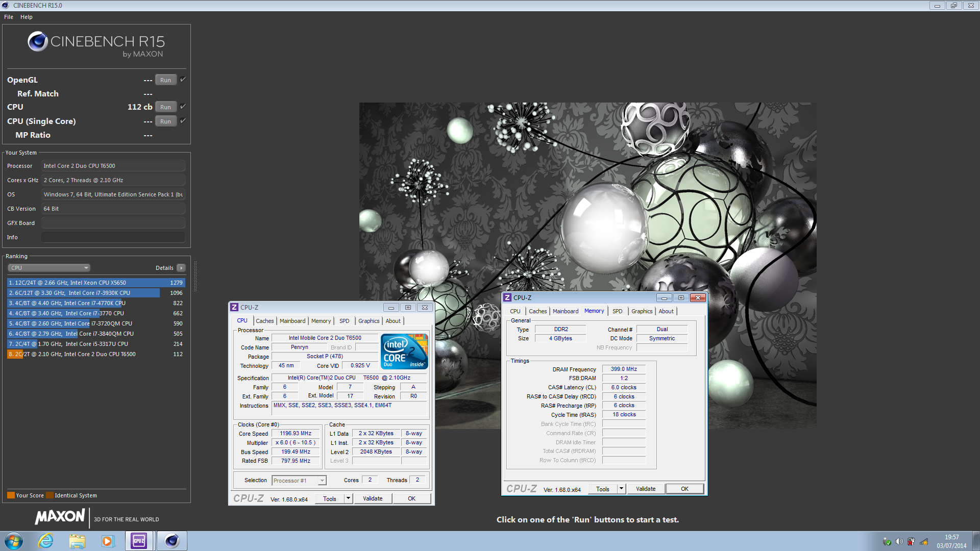Screen dimensions: 980x551
Task: Click the GFX Board field
Action: [113, 223]
